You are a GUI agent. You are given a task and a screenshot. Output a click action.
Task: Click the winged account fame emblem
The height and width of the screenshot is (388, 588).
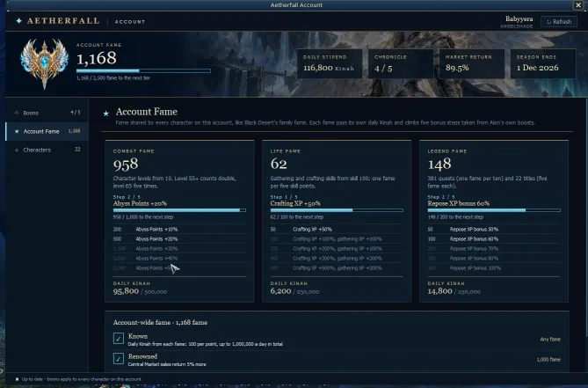(44, 62)
